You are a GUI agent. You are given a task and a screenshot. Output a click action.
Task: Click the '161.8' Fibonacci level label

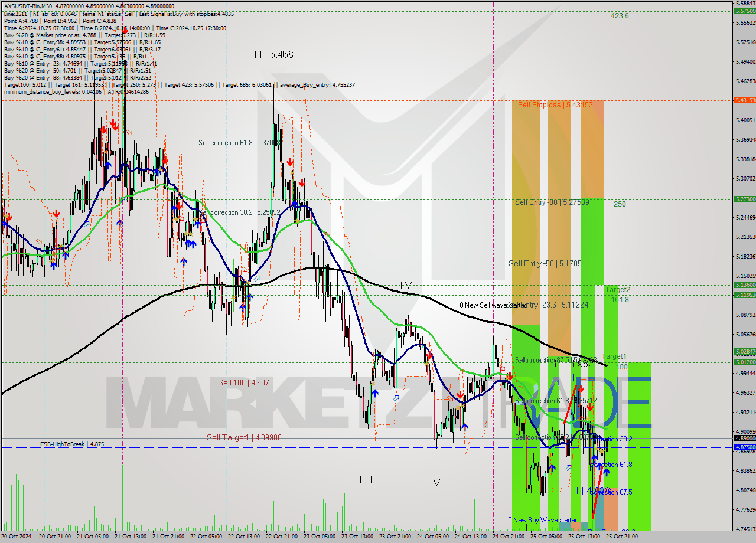point(620,300)
